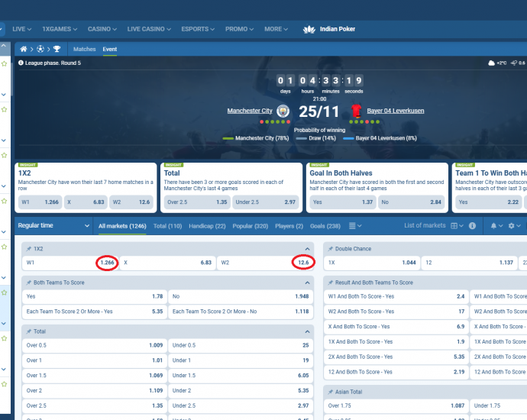Select Double Chance 1X at 1.044

tap(372, 263)
